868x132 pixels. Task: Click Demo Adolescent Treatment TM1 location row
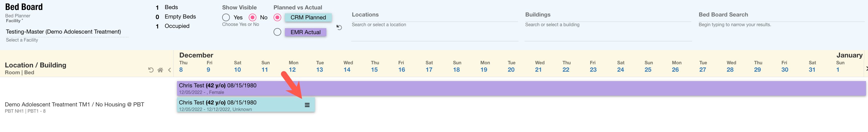(x=75, y=105)
